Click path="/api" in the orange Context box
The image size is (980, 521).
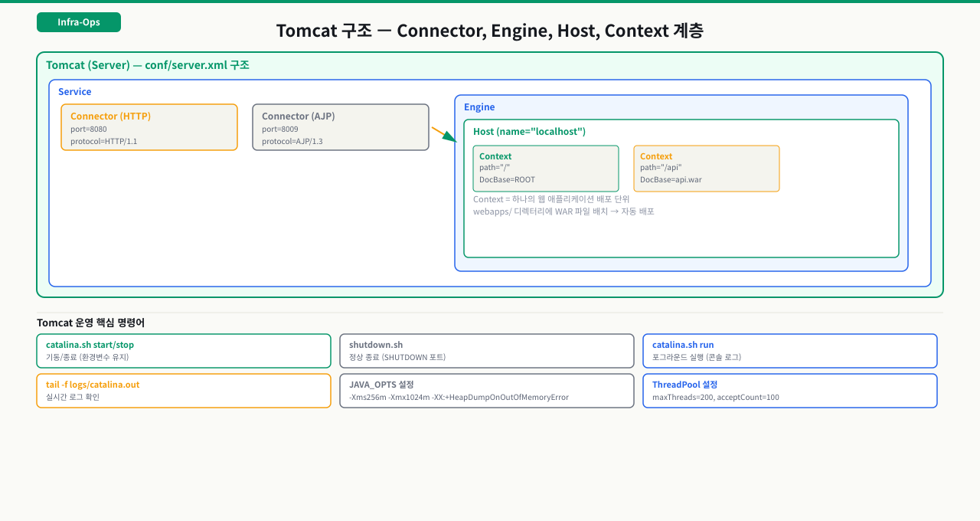[661, 168]
